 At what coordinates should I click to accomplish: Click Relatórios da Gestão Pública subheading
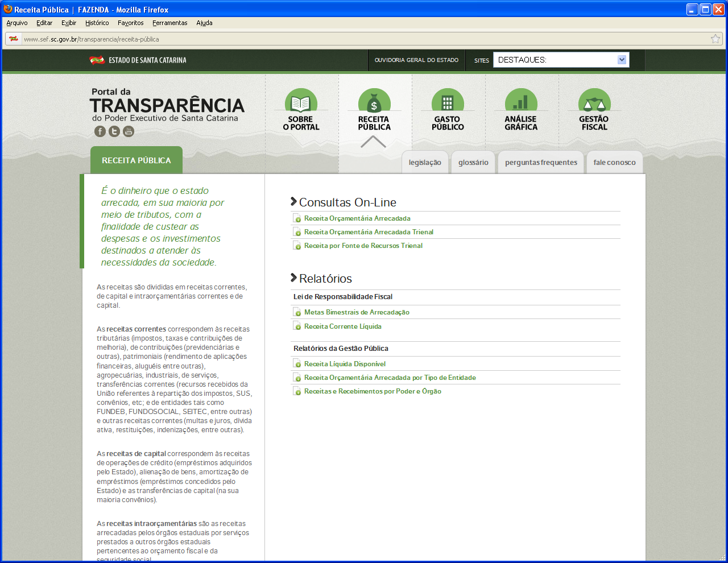341,349
